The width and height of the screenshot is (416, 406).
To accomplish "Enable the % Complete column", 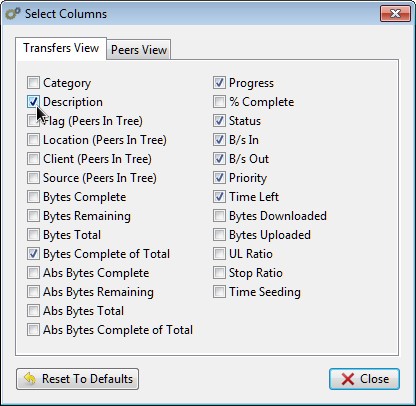I will 219,102.
